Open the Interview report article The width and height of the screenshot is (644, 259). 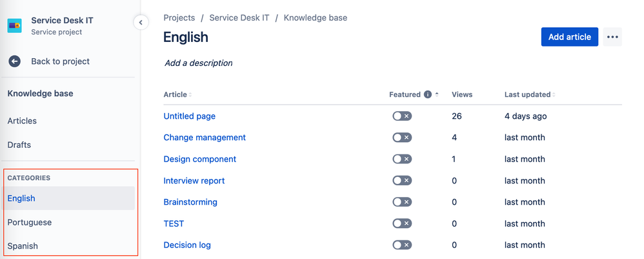194,181
